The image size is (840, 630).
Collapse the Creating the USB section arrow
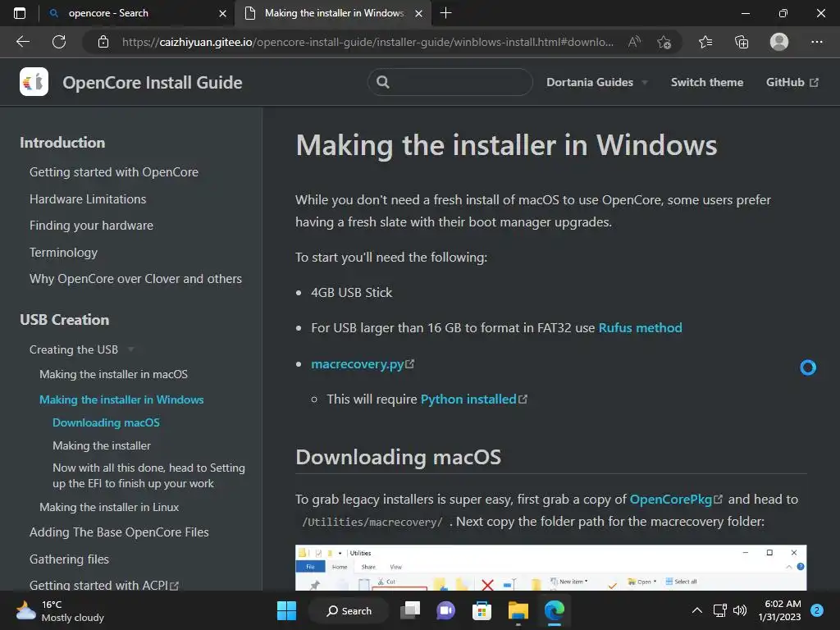click(x=130, y=349)
